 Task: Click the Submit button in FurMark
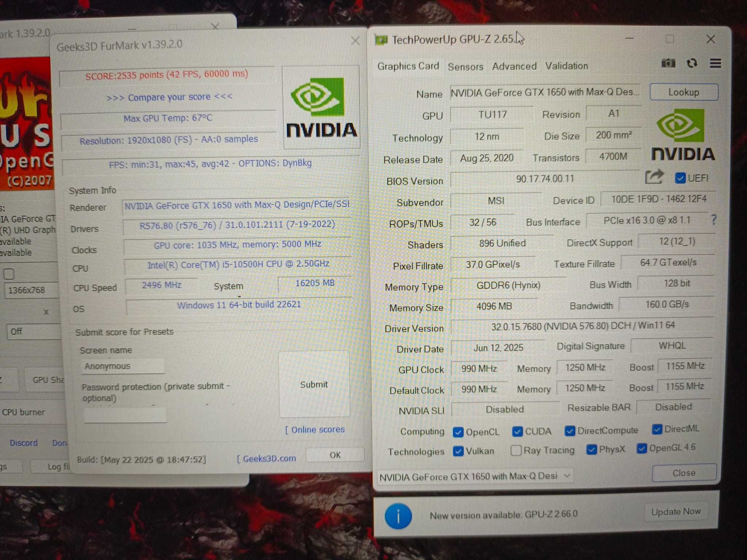coord(314,384)
